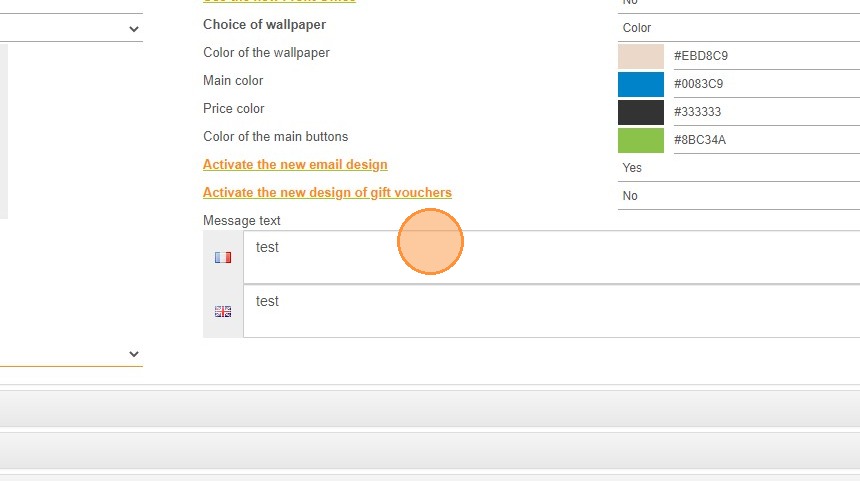Open the gift vouchers design No dropdown
The image size is (860, 481).
(x=738, y=196)
